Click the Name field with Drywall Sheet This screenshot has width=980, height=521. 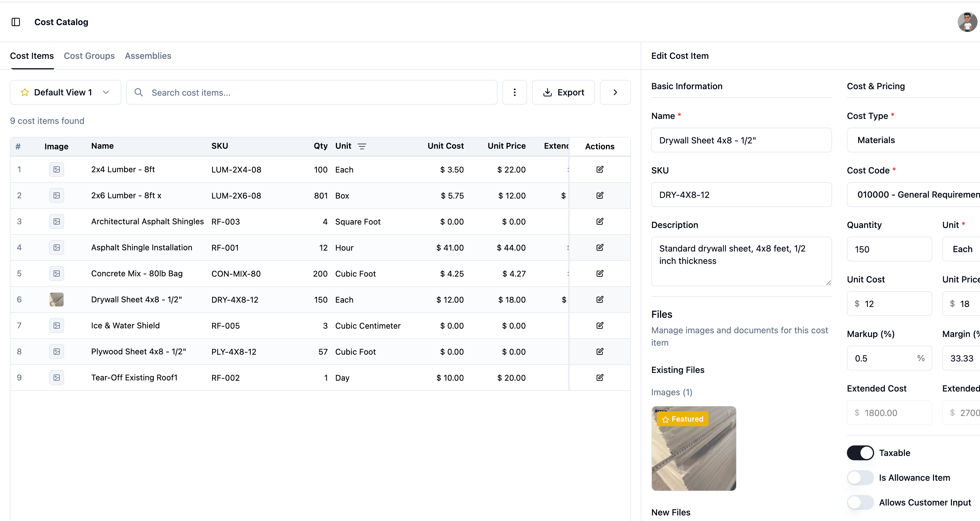(x=741, y=140)
